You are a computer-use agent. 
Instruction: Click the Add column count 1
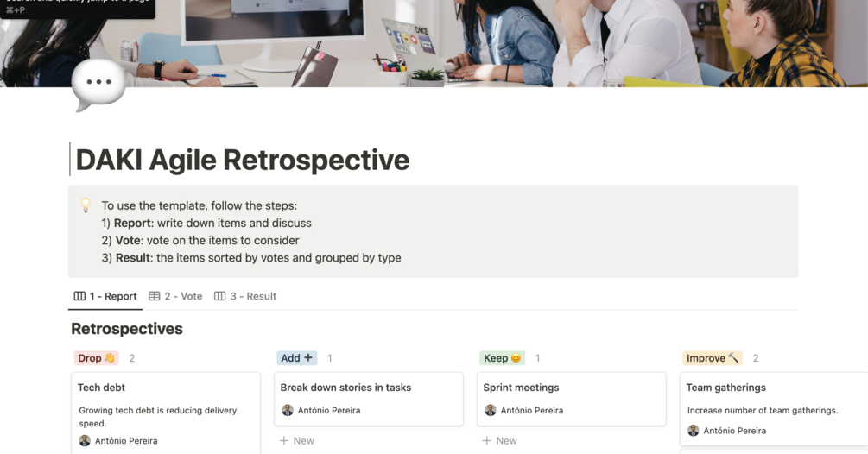point(330,358)
